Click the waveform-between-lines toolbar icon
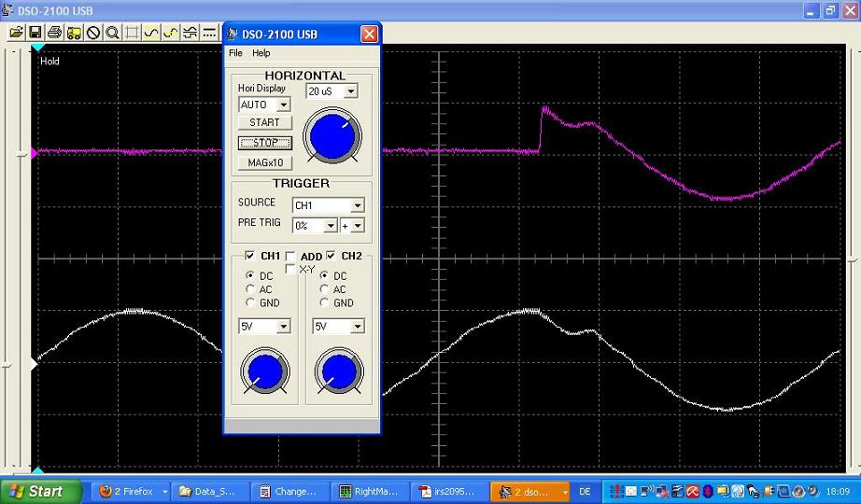Viewport: 861px width, 504px height. (190, 33)
